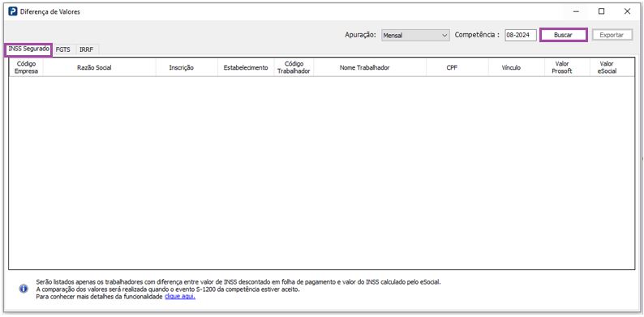Select the INSS Segurado tab
644x317 pixels.
click(28, 49)
